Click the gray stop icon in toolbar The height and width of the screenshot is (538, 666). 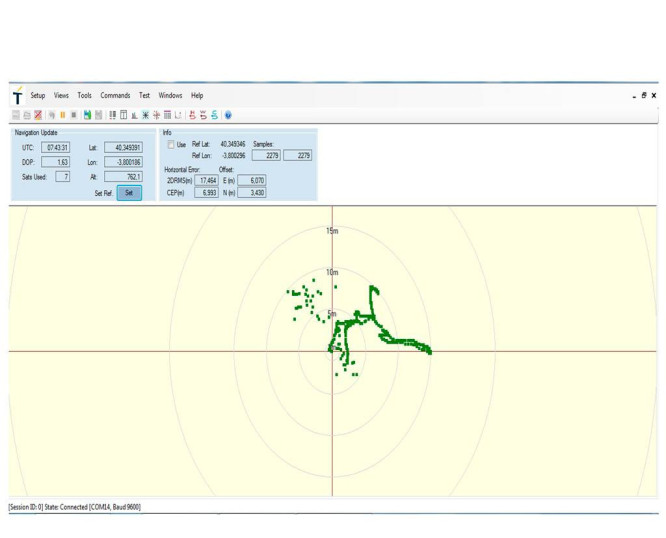tap(74, 115)
